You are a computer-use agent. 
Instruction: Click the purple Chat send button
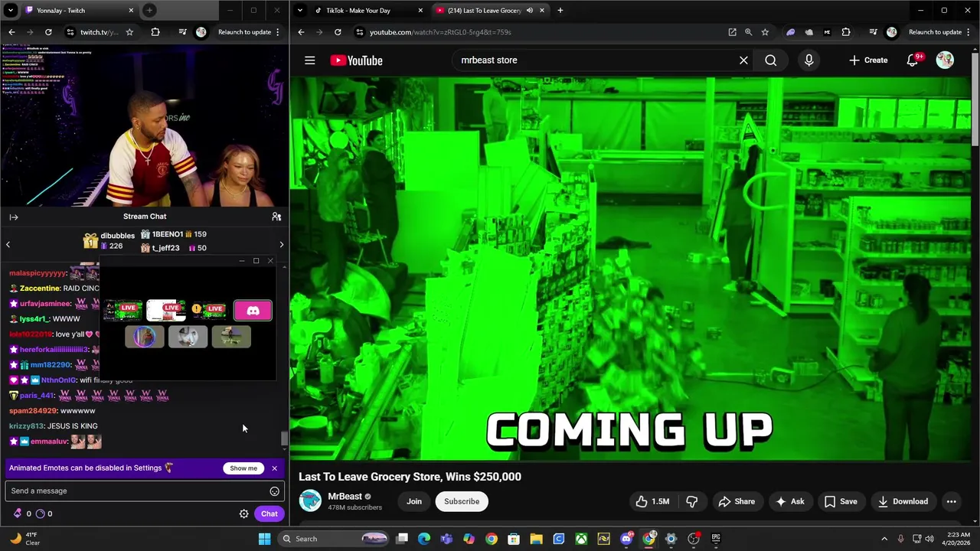(269, 514)
